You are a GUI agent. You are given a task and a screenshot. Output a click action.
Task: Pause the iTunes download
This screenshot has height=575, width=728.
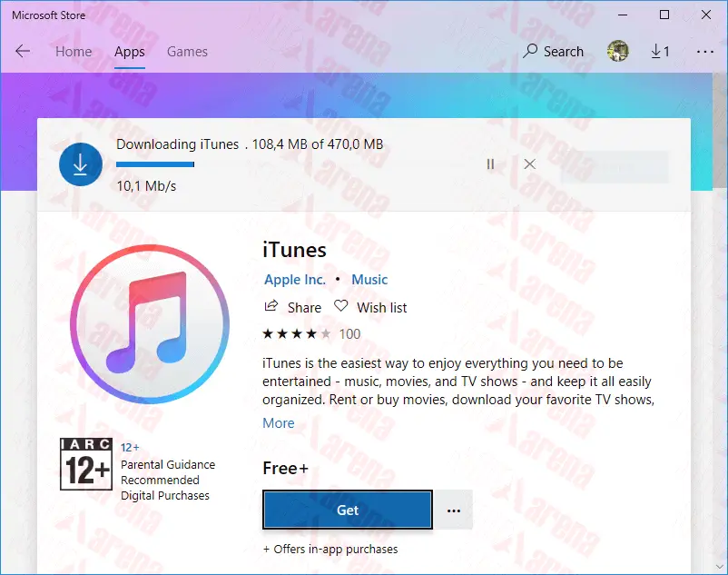pos(490,164)
